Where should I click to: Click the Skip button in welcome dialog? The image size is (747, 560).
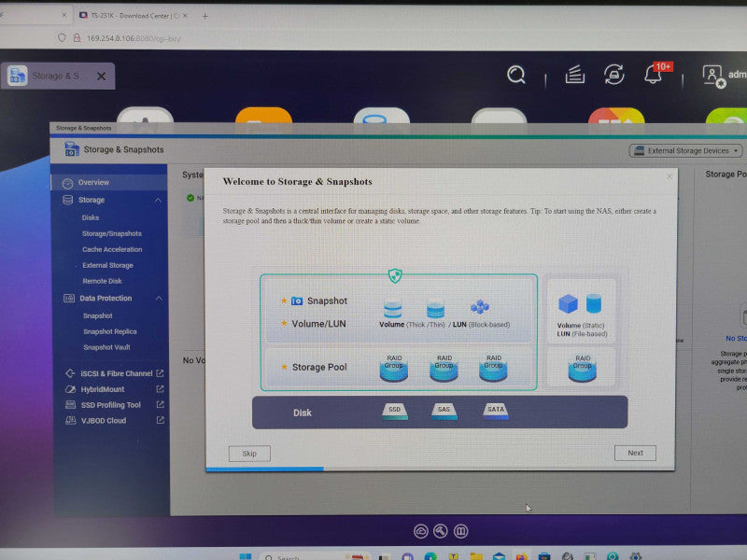(x=249, y=454)
